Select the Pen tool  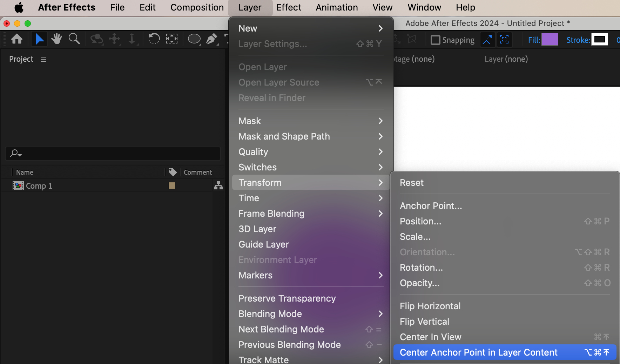click(212, 39)
